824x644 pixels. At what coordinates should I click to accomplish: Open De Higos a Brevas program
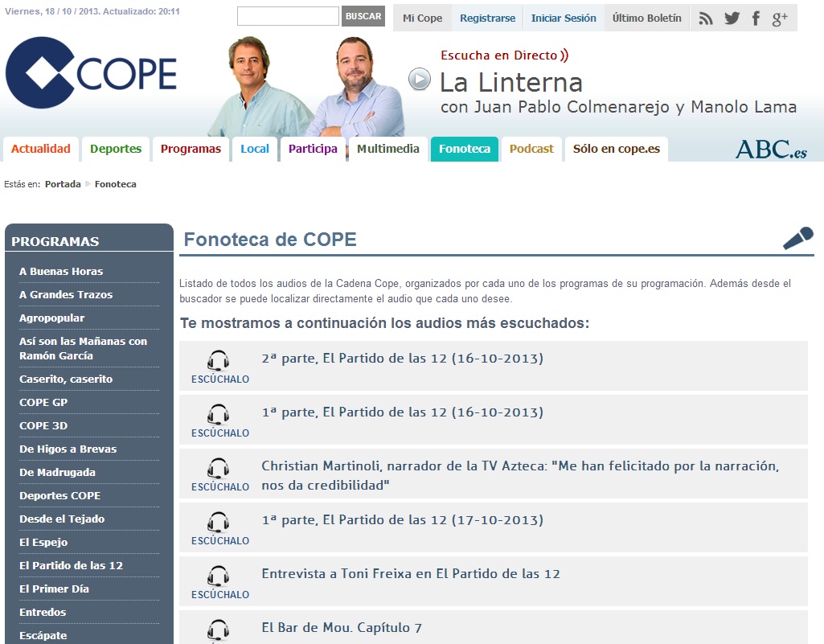pyautogui.click(x=68, y=449)
